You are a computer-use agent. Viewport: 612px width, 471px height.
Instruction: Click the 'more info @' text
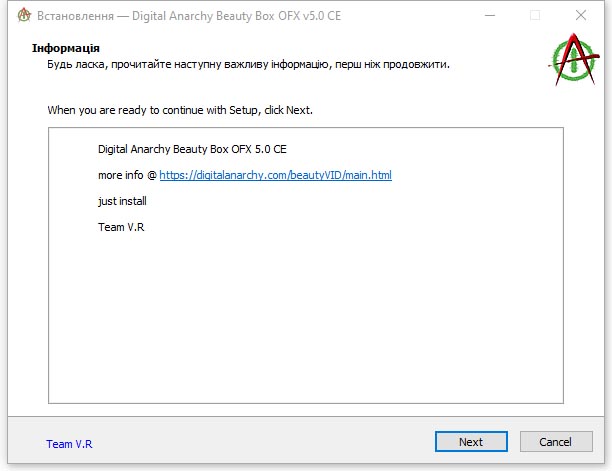(x=127, y=175)
